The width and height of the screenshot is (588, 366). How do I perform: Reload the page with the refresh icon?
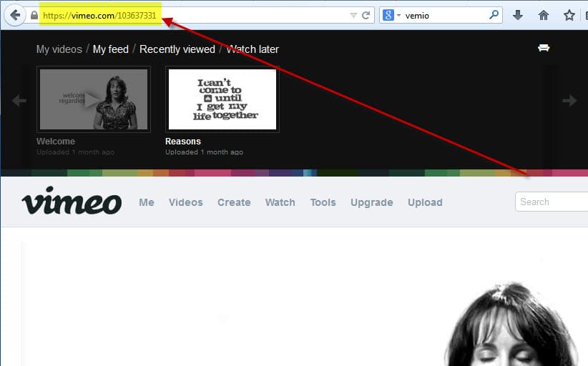[x=366, y=15]
